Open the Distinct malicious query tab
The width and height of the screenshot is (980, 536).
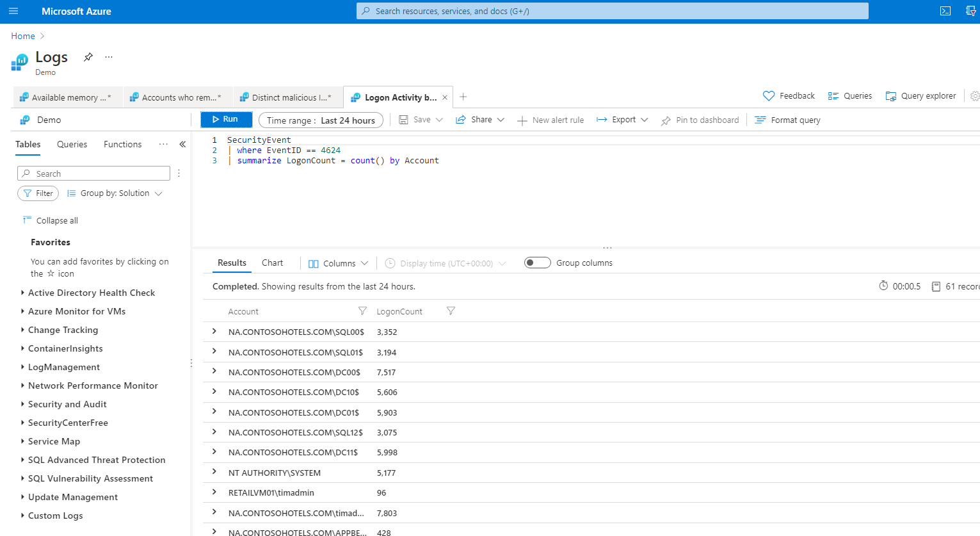click(287, 97)
